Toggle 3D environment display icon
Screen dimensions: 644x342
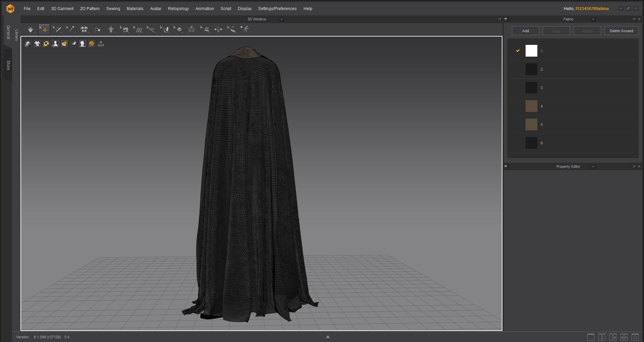pos(28,44)
